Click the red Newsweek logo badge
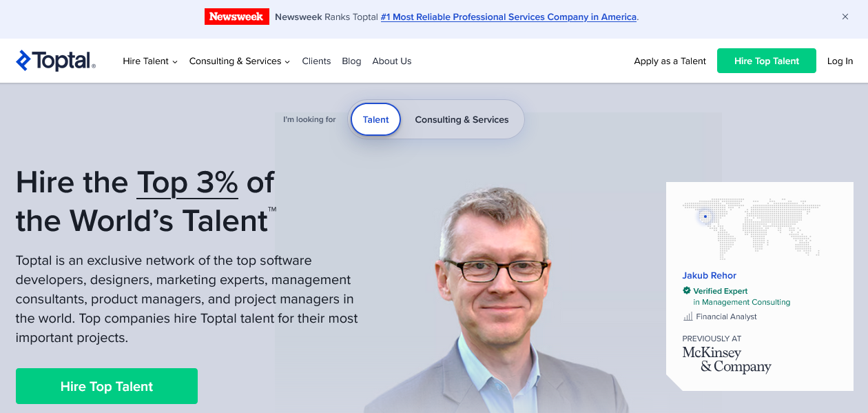868x413 pixels. [x=236, y=17]
